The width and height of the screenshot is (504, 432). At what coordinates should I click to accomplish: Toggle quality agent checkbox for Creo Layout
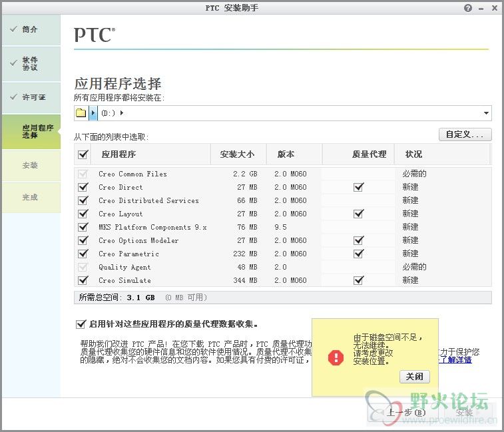358,214
